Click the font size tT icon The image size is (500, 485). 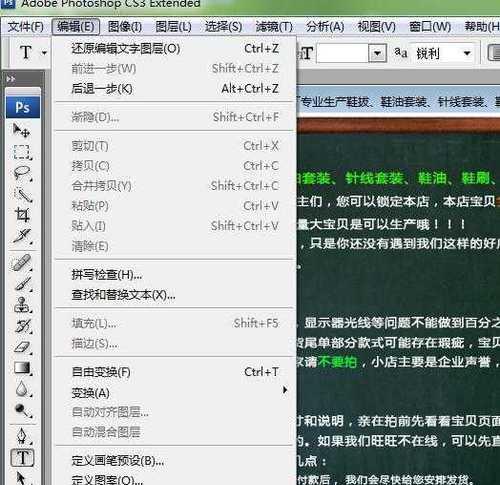coord(305,53)
